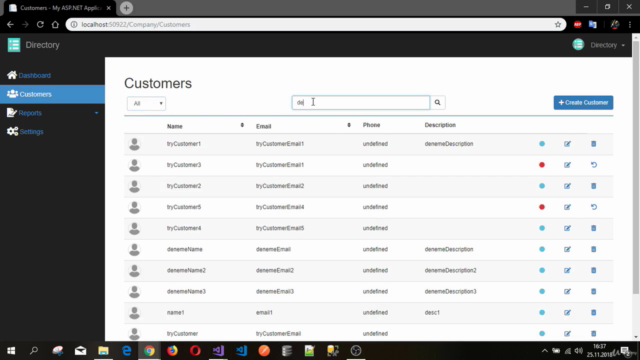Click the Create Customer button
The image size is (640, 360).
(583, 102)
